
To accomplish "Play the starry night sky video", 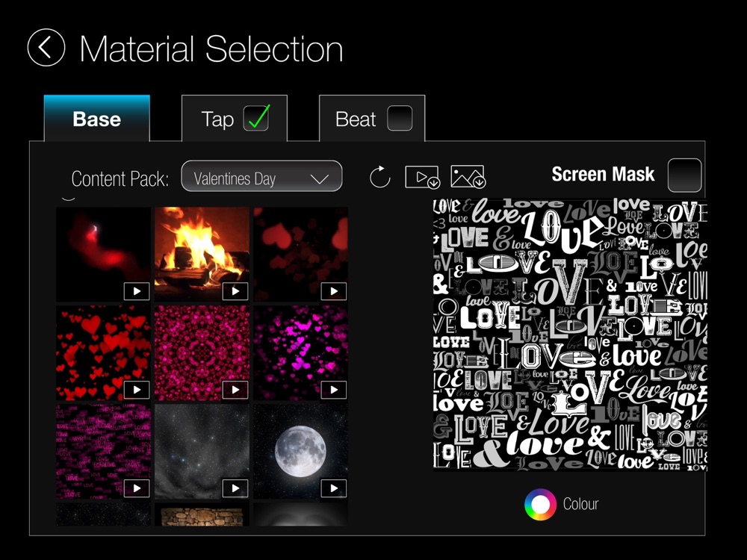I will 235,488.
